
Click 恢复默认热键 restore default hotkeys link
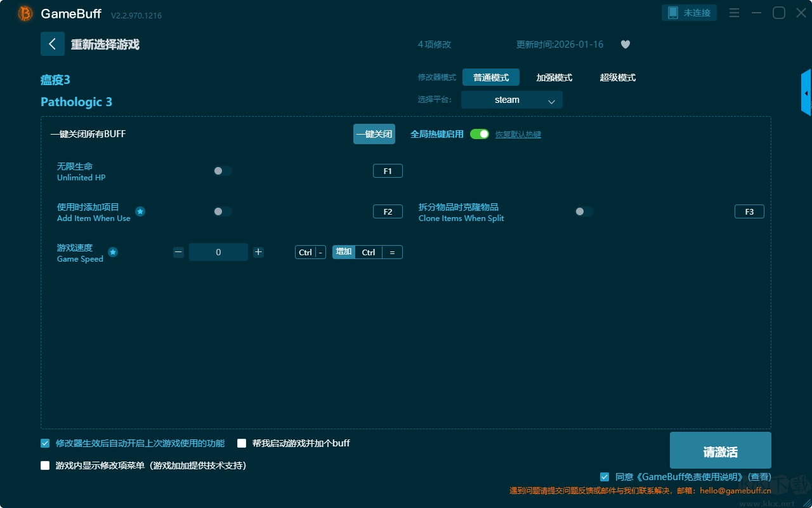(x=518, y=135)
